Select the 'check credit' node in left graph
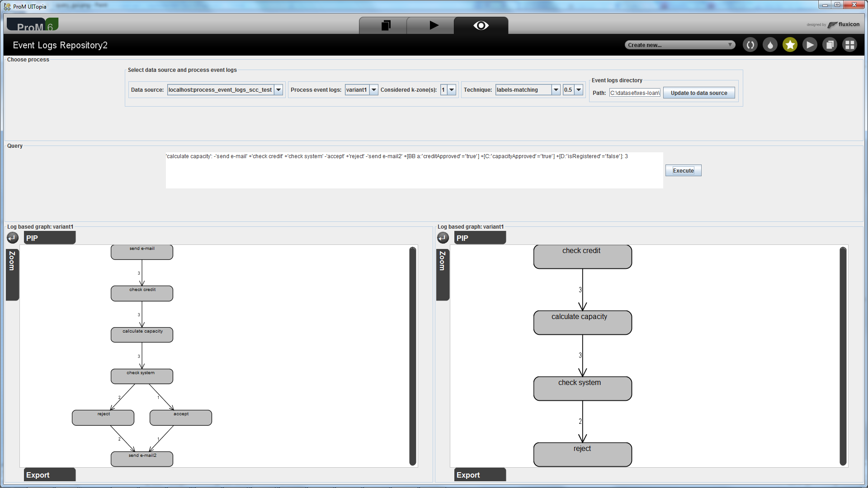This screenshot has width=868, height=488. pyautogui.click(x=142, y=293)
